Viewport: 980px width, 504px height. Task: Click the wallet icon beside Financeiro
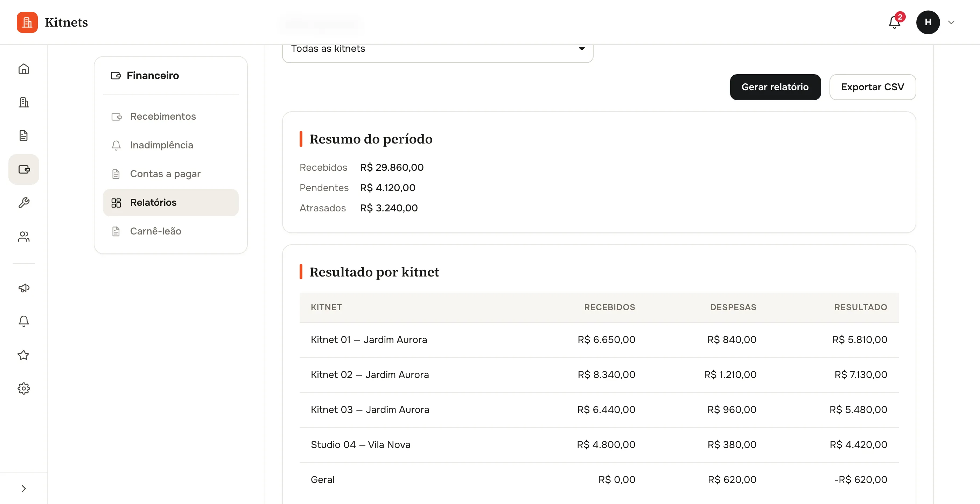pos(115,75)
